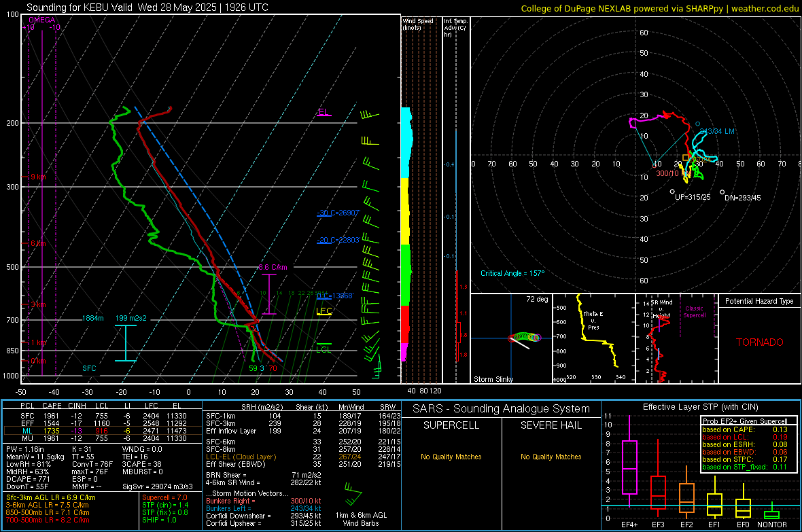802x532 pixels.
Task: Select the highlighted ML parcel row label
Action: [27, 431]
